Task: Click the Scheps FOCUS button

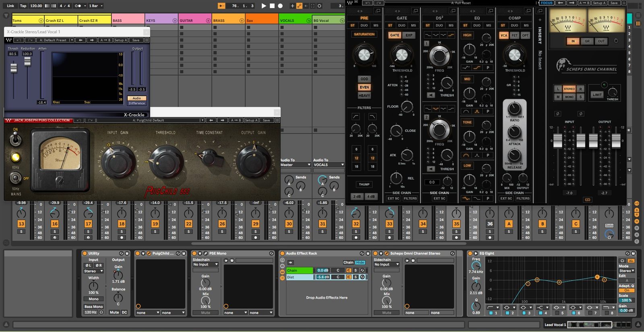Action: 546,3
